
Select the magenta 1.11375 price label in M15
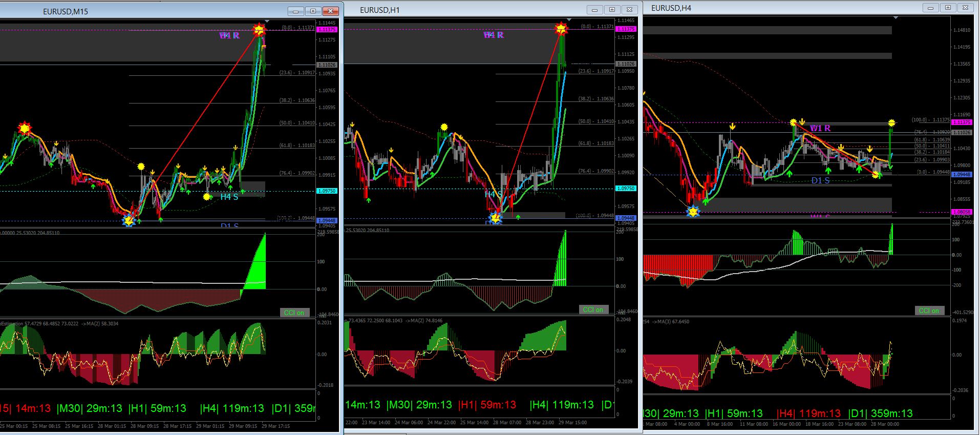327,30
